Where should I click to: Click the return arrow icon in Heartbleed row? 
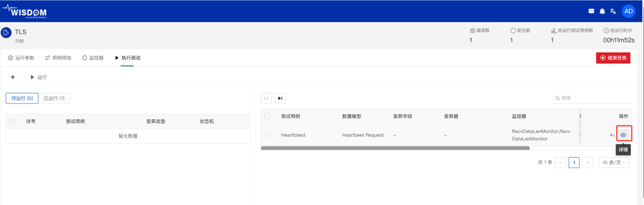click(612, 135)
